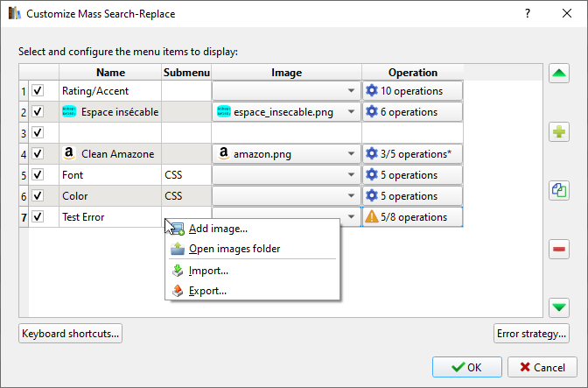Click the gear icon for 10 operations
588x388 pixels.
click(372, 90)
